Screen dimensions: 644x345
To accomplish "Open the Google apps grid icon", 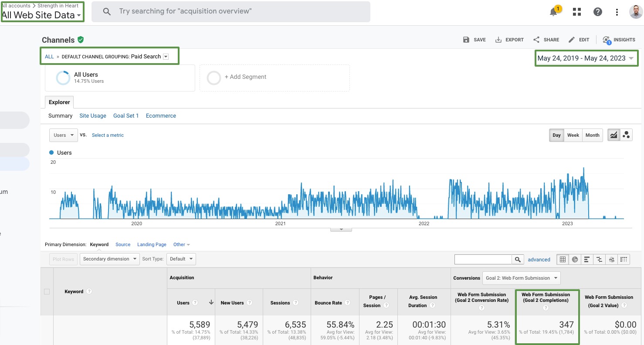I will [577, 12].
